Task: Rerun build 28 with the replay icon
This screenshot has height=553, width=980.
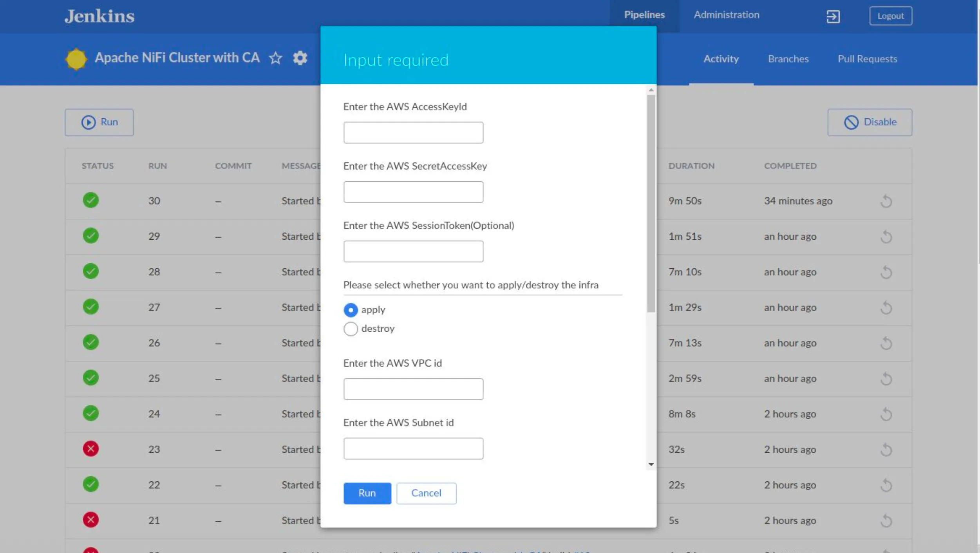Action: coord(886,272)
